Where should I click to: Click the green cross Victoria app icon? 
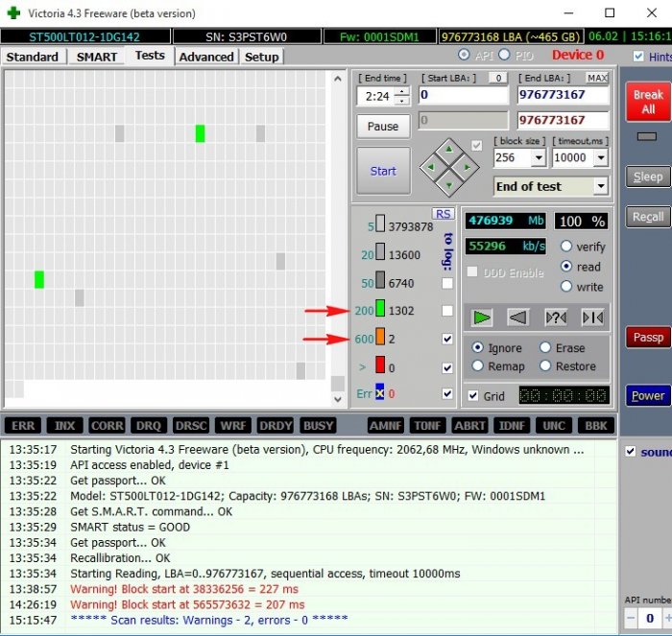(13, 12)
